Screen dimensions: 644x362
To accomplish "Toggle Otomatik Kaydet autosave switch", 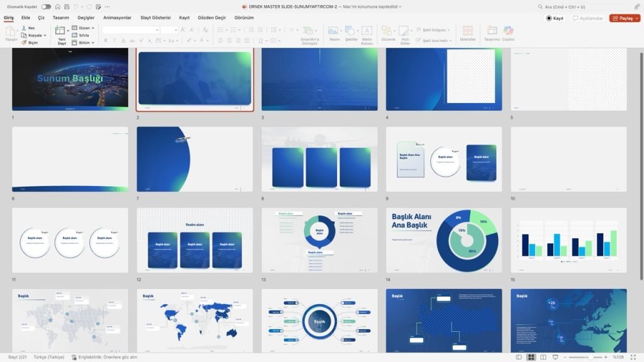I will pos(45,6).
